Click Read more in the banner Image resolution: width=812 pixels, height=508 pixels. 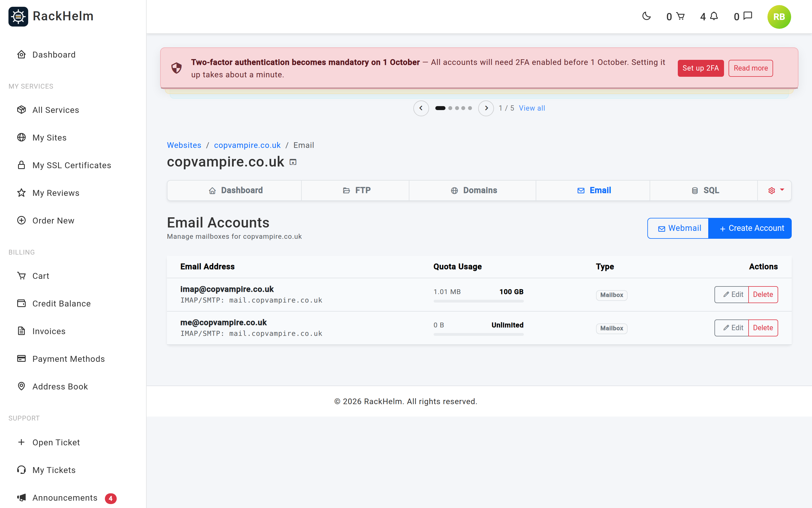(x=751, y=68)
